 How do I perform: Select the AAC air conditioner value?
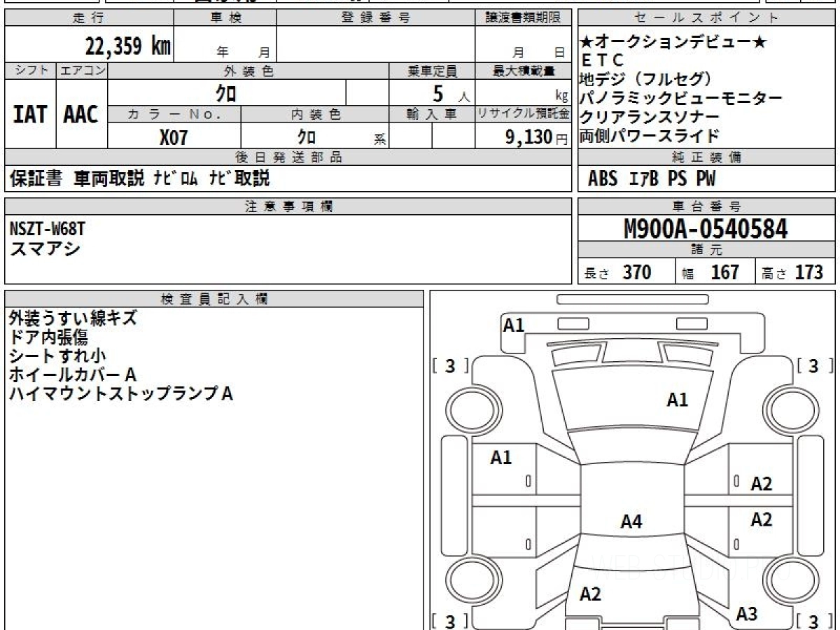pyautogui.click(x=81, y=114)
